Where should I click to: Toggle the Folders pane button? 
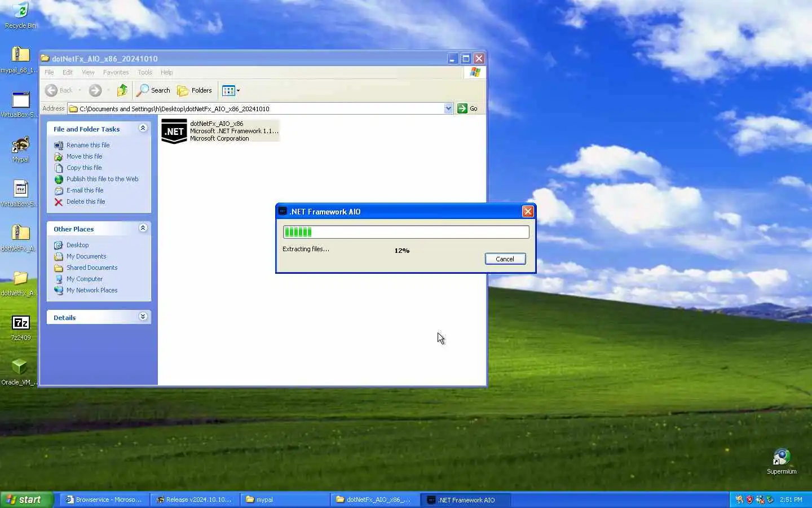pos(195,90)
